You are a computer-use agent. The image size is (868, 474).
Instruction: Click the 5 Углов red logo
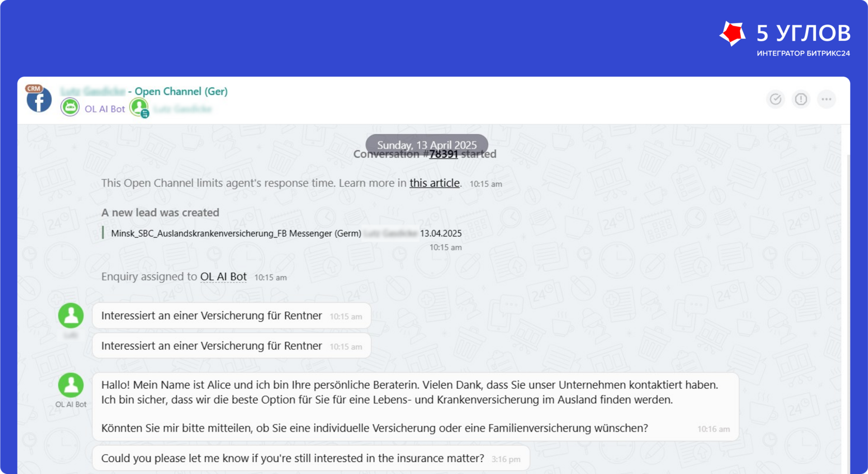tap(733, 34)
